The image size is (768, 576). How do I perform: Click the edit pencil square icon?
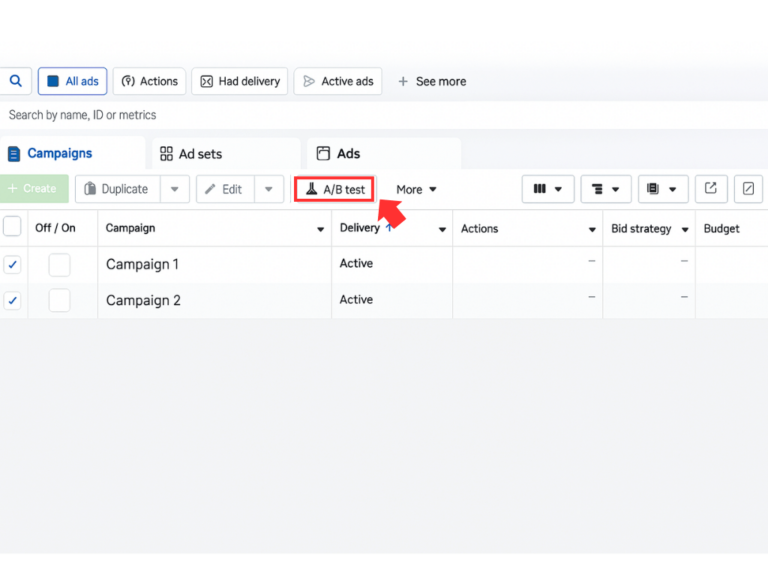tap(748, 189)
